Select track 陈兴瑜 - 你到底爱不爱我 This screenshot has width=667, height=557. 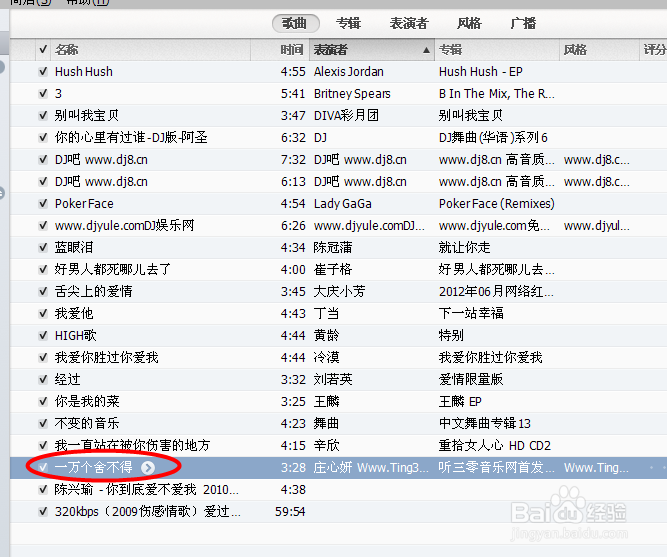(x=147, y=490)
